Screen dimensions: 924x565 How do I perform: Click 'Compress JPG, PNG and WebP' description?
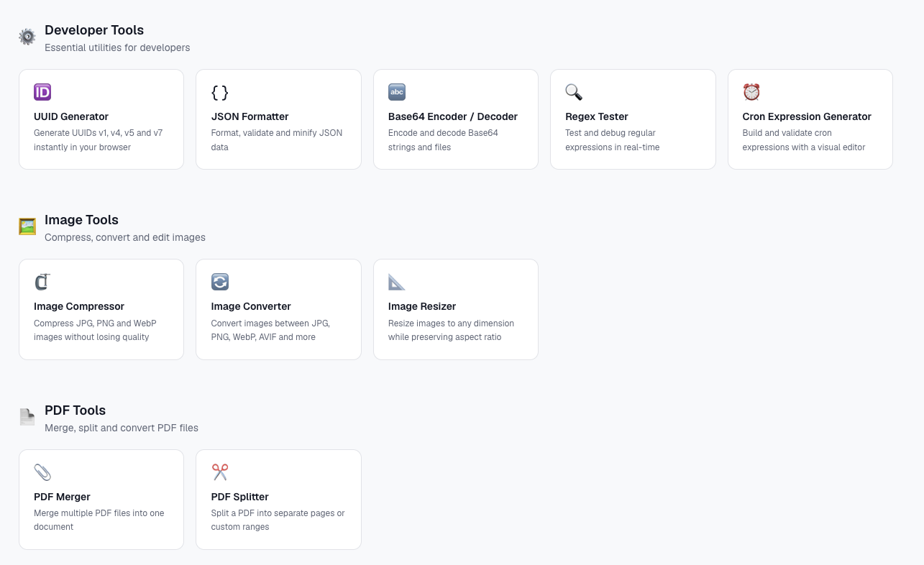point(95,330)
